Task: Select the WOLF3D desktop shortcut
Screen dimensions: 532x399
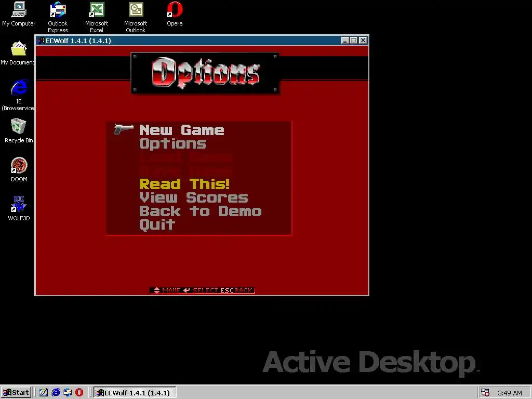Action: coord(19,208)
